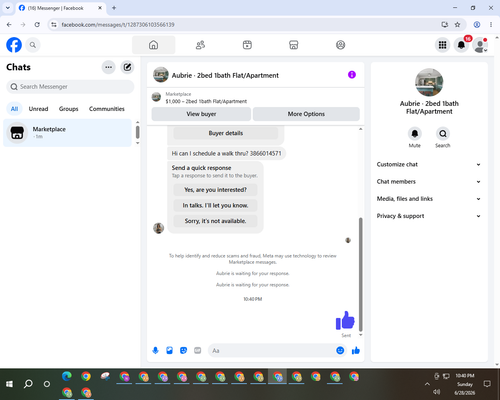Image resolution: width=500 pixels, height=400 pixels.
Task: Expand the Privacy & support section
Action: [x=429, y=216]
